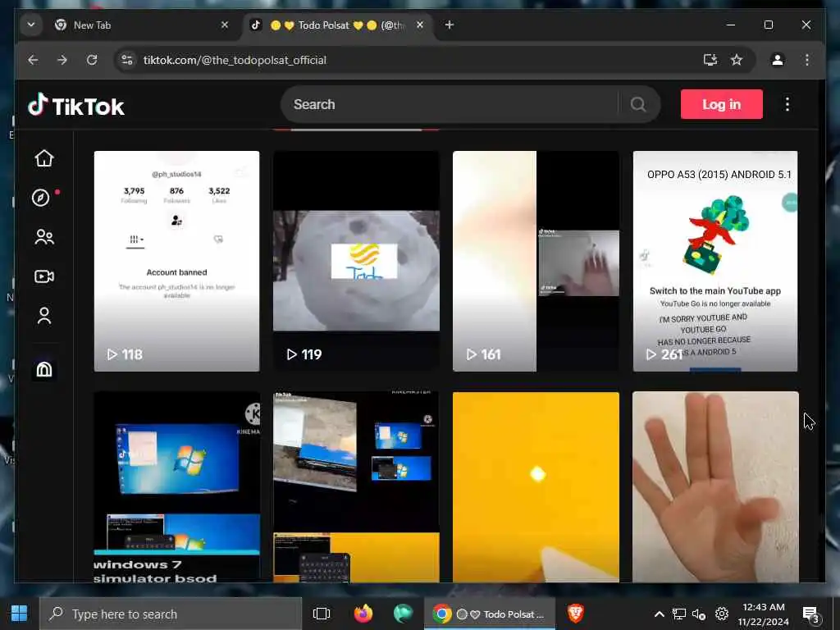Open the TikTok three-dot more menu
The height and width of the screenshot is (630, 840).
click(x=787, y=104)
